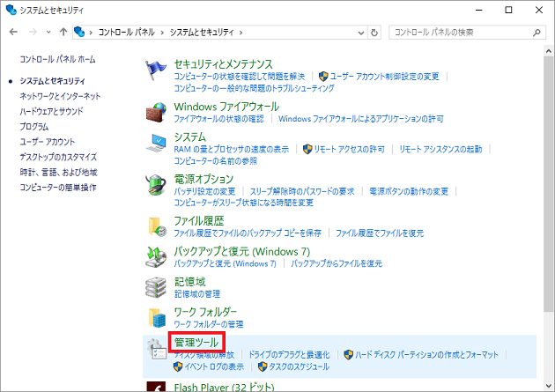Click the scrollbar down arrow
This screenshot has height=392, width=555.
[548, 386]
